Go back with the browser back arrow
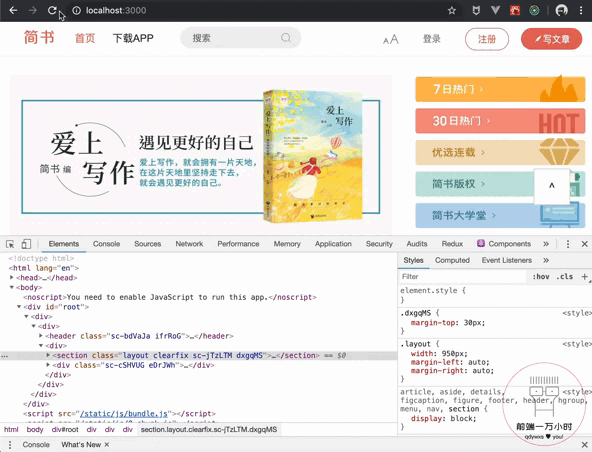Image resolution: width=592 pixels, height=452 pixels. [x=13, y=10]
